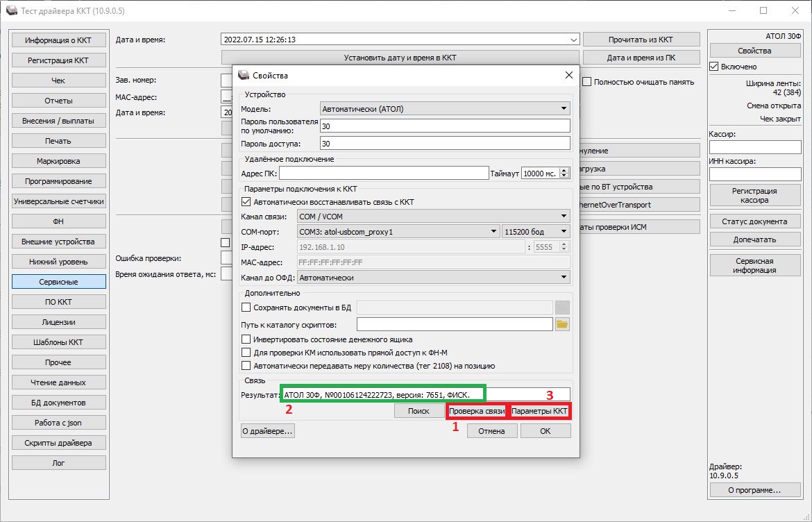
Task: Select the Работа с json tab
Action: click(x=58, y=423)
